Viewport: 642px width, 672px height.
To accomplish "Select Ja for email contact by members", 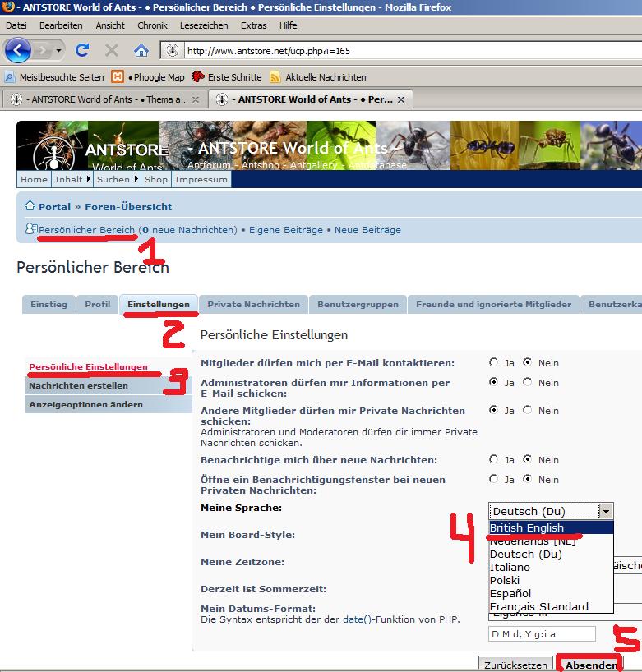I will 493,362.
